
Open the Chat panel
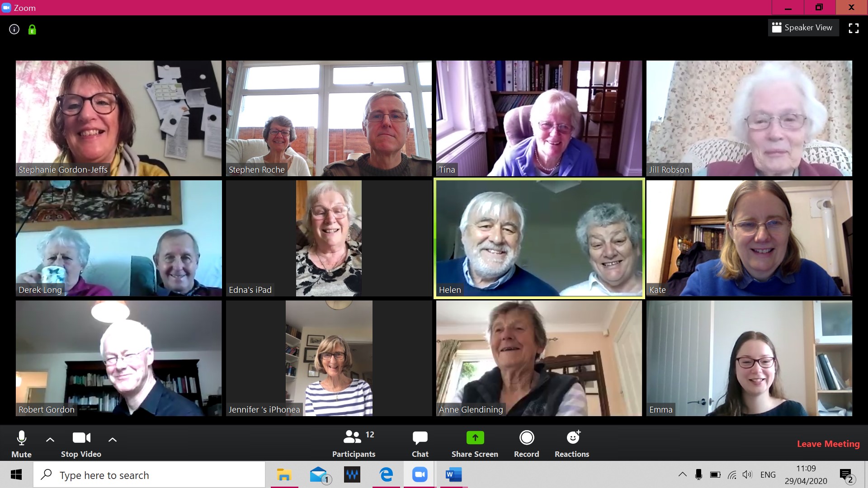(420, 443)
